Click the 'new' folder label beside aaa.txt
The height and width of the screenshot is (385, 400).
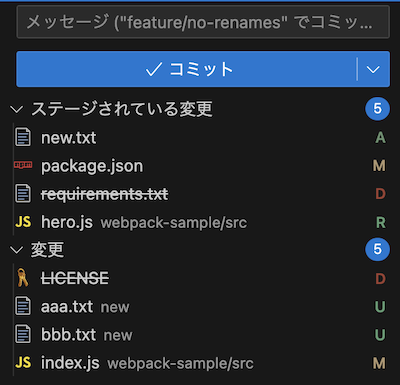click(x=115, y=308)
